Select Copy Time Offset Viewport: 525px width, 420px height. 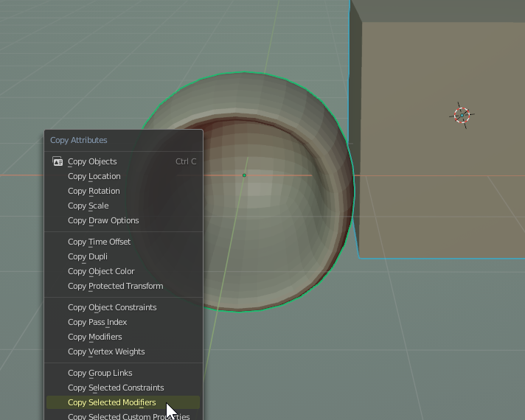(x=123, y=242)
